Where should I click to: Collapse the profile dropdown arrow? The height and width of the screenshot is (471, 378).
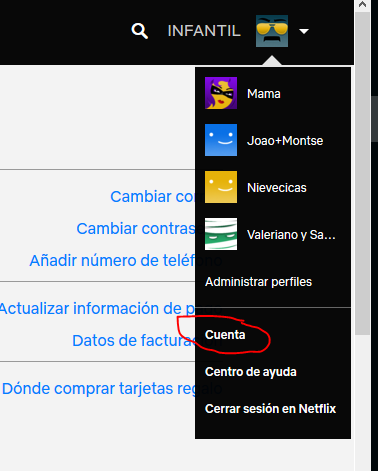[x=304, y=31]
